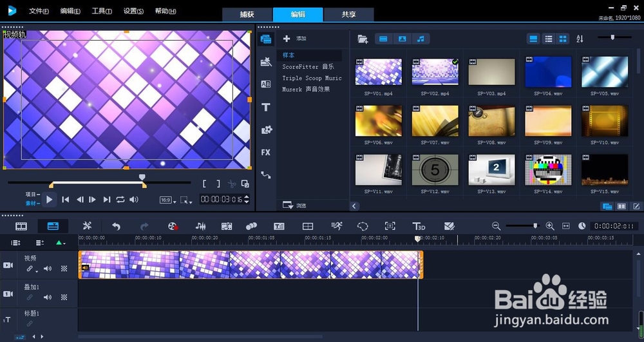
Task: Mute the Overlay 叠加1 track audio
Action: click(48, 298)
